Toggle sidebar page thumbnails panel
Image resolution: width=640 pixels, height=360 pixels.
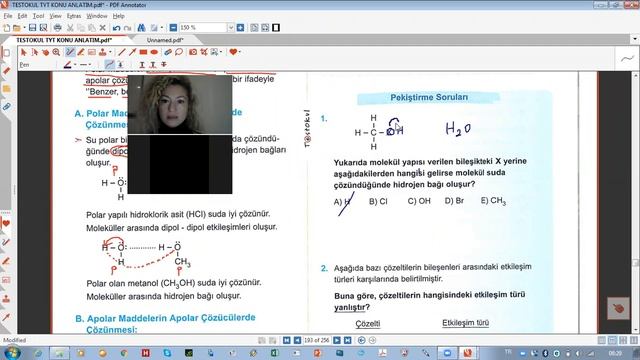pyautogui.click(x=6, y=53)
